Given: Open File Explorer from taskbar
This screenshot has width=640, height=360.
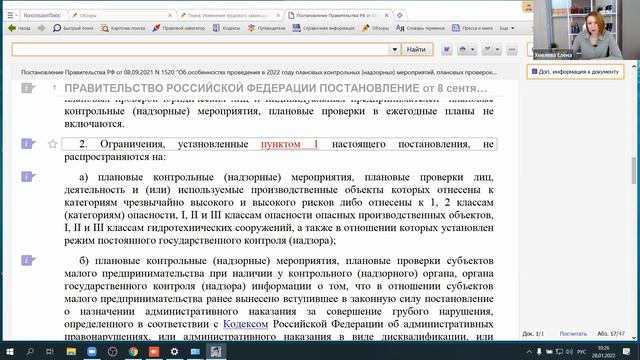Looking at the screenshot, I should point(71,351).
